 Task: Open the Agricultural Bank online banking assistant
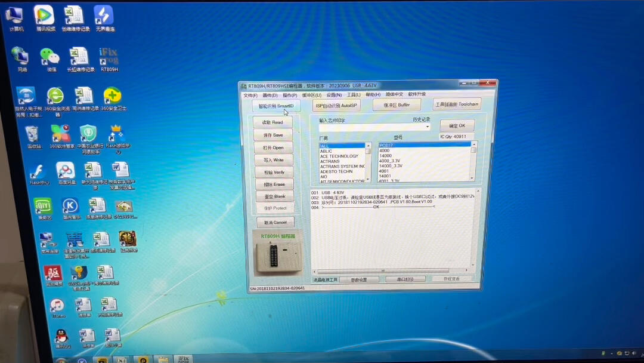89,140
